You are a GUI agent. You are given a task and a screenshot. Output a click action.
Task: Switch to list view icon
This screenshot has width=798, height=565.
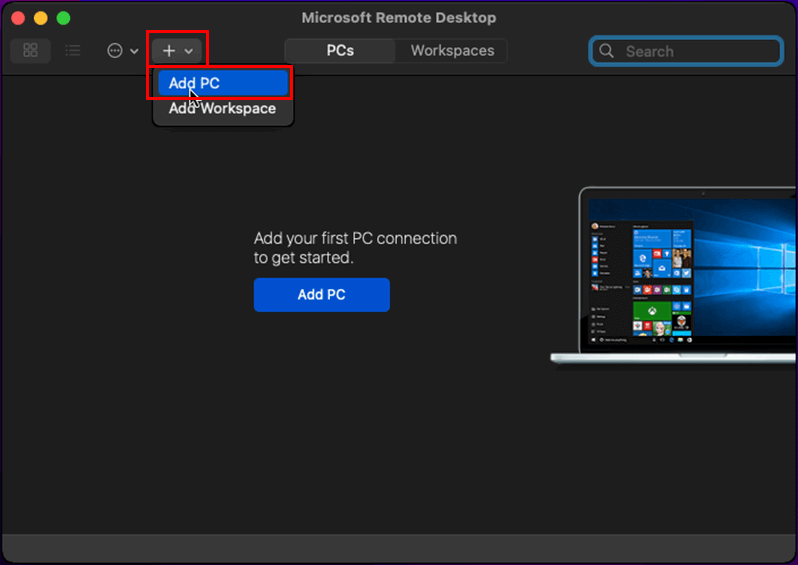click(73, 50)
